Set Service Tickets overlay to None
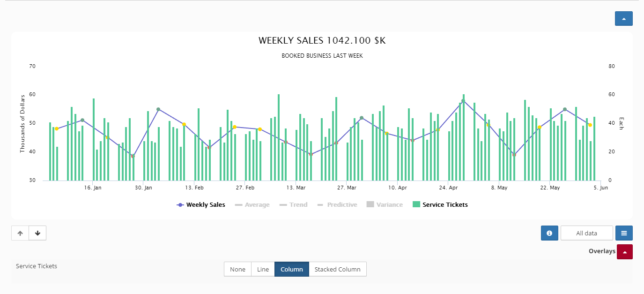 pyautogui.click(x=237, y=269)
